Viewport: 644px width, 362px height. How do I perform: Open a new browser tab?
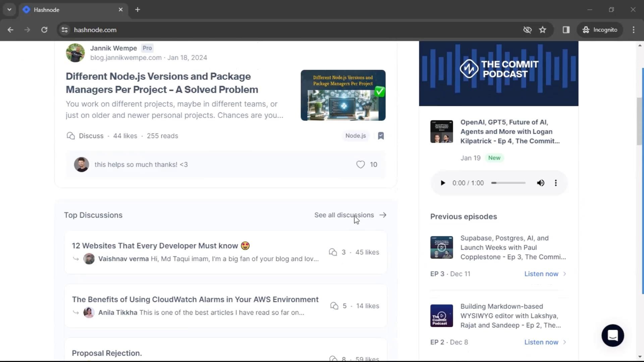coord(138,10)
